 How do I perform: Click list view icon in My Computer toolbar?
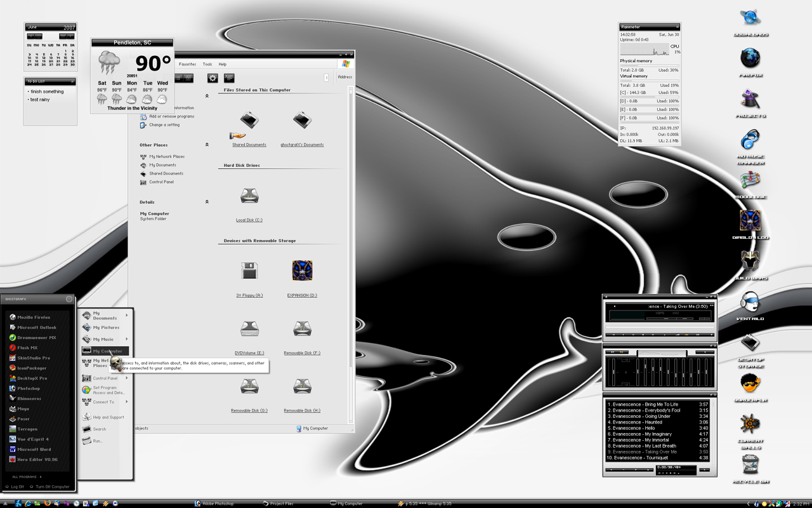(229, 78)
